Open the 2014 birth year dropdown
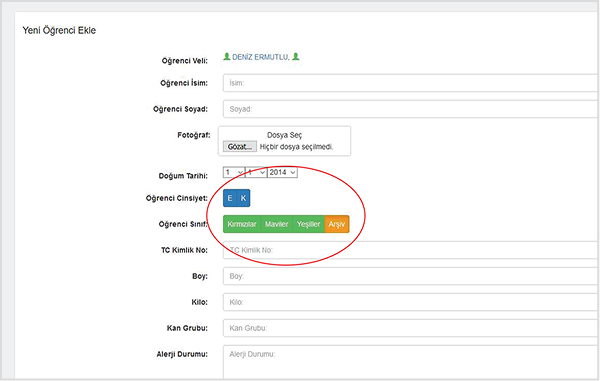Screen dimensions: 600x381 pos(282,173)
